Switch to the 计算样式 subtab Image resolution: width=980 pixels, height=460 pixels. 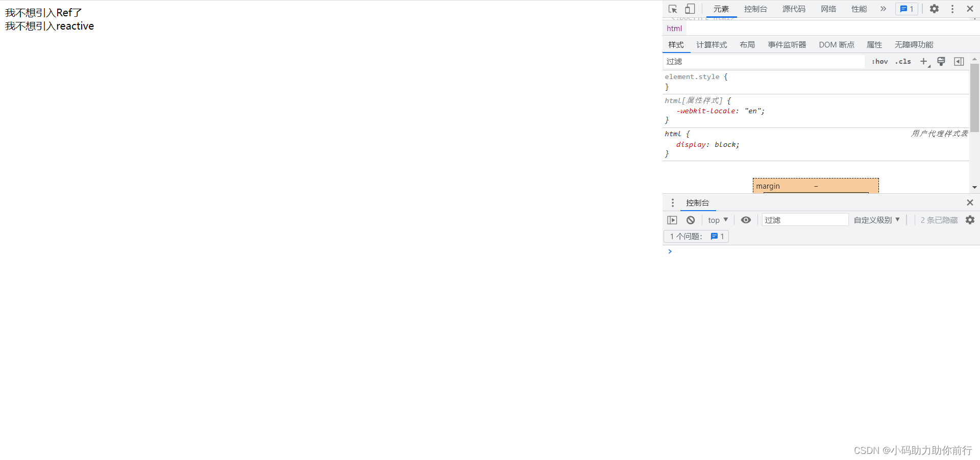(712, 45)
